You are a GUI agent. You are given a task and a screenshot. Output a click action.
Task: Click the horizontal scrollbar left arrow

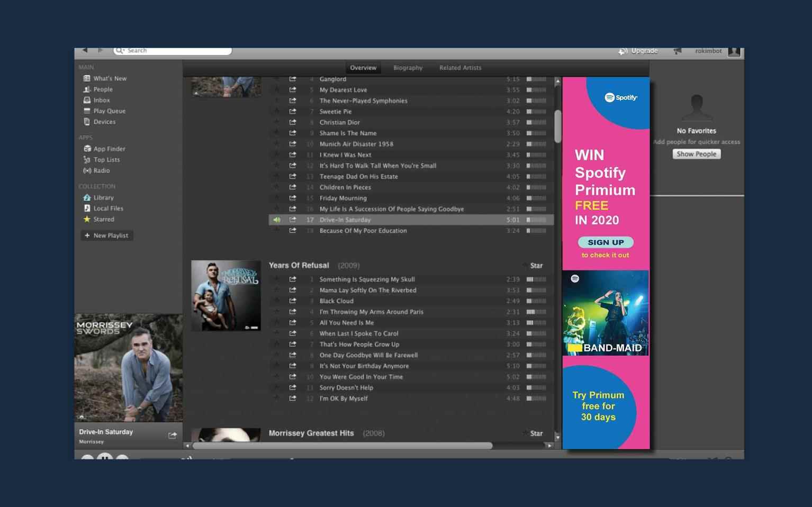click(x=187, y=446)
